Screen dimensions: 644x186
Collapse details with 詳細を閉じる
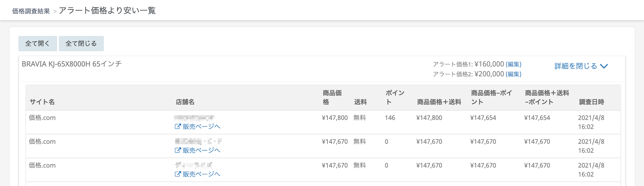coord(575,66)
